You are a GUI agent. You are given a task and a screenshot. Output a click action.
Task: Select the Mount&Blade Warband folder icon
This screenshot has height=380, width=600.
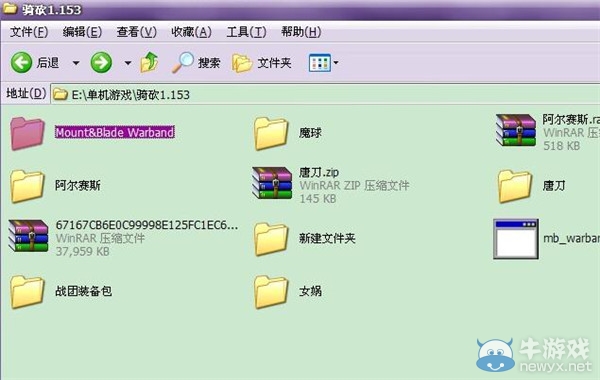click(27, 133)
